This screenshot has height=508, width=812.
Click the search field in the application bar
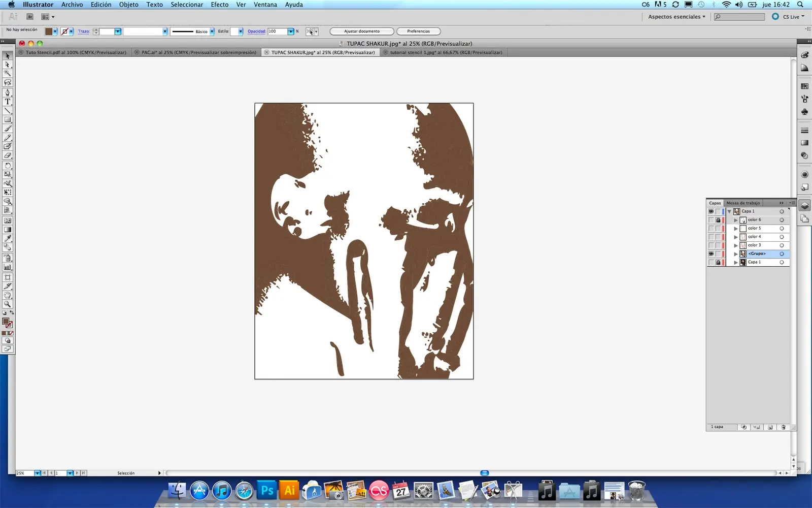tap(739, 17)
